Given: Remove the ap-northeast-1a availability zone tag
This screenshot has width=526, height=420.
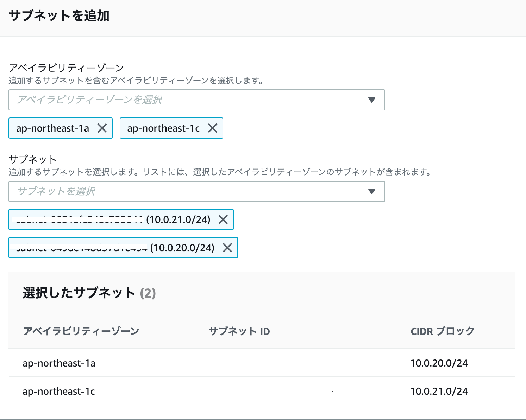Looking at the screenshot, I should (102, 128).
